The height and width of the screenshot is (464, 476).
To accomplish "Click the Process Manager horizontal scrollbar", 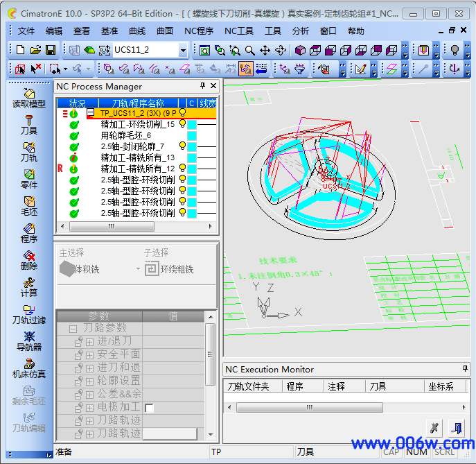I will (112, 226).
